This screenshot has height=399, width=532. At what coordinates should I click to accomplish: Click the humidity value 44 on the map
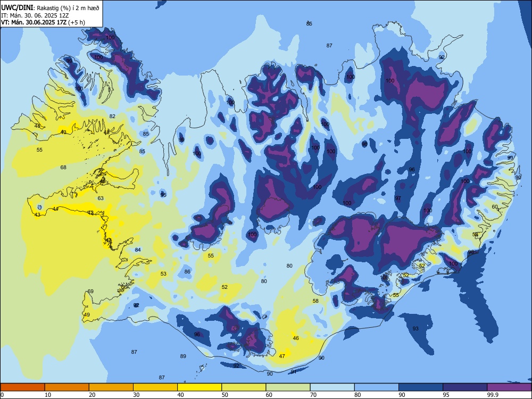56,209
